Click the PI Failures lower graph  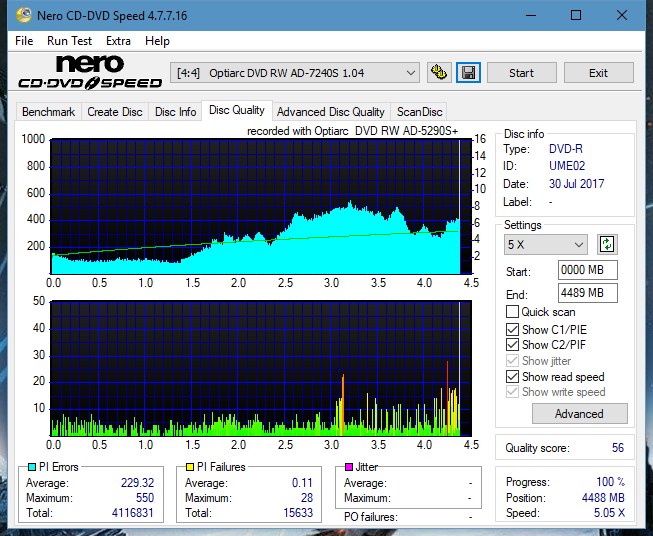(x=261, y=368)
